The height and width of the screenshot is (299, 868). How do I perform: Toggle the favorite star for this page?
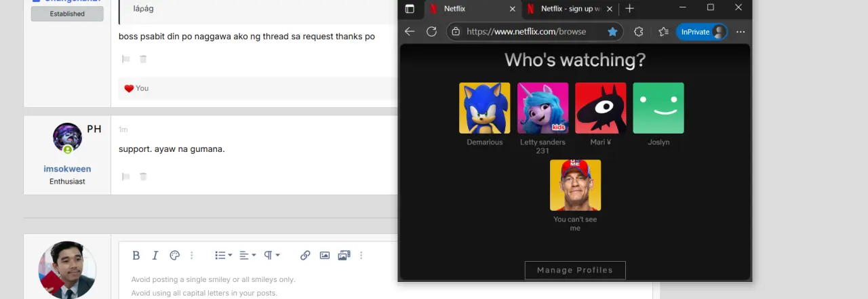[x=612, y=31]
